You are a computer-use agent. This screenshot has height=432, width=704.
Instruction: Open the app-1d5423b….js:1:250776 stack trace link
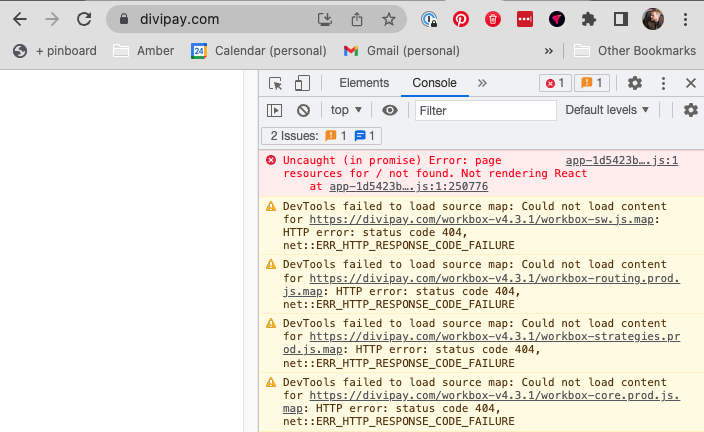click(409, 186)
